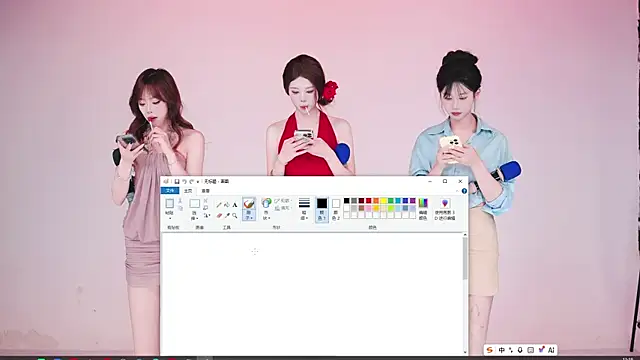This screenshot has width=640, height=360.
Task: Pick the orange color swatch
Action: tap(376, 200)
